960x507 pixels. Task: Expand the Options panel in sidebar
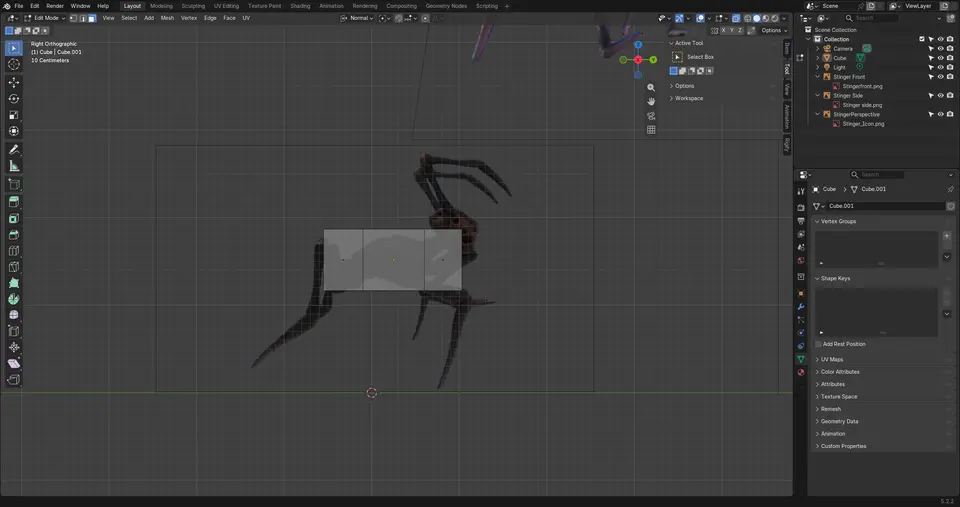684,86
